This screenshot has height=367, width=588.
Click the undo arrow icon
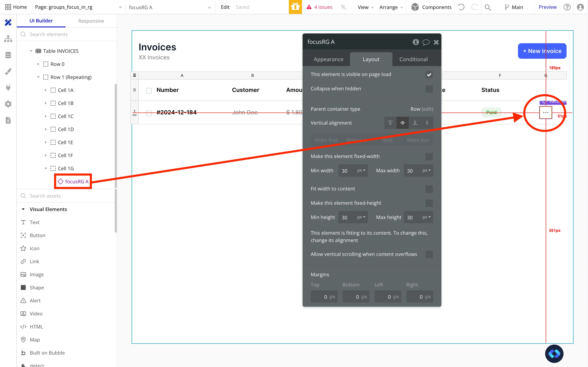[x=461, y=7]
